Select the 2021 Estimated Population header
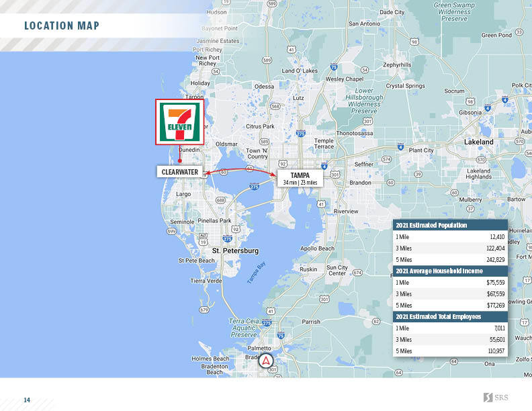Screen dimensions: 532x411 [450, 225]
